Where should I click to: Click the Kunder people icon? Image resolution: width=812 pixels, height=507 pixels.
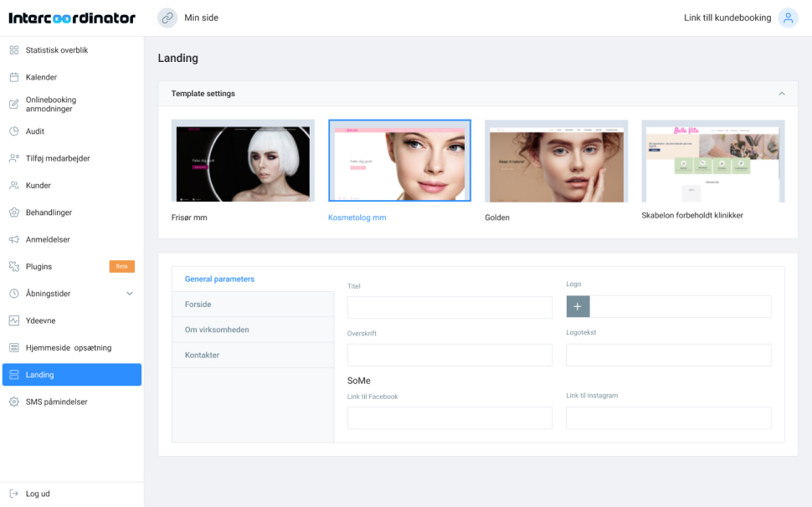pyautogui.click(x=14, y=185)
